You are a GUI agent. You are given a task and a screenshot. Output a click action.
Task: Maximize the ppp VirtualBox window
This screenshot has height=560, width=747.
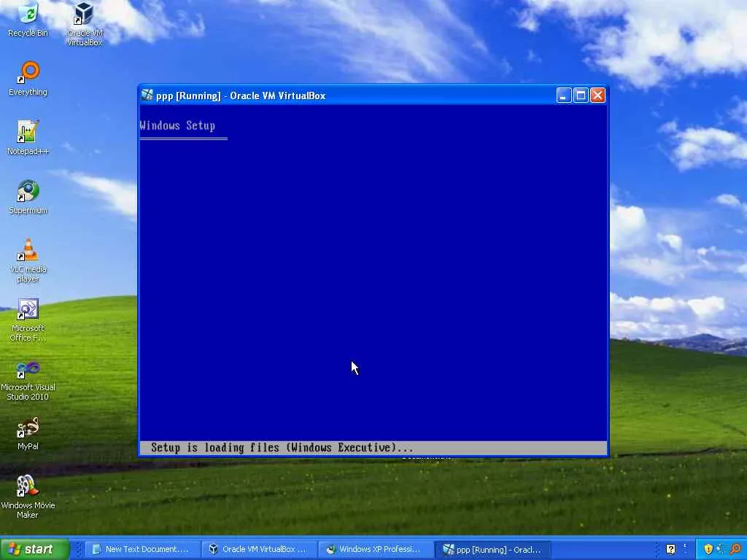point(581,96)
